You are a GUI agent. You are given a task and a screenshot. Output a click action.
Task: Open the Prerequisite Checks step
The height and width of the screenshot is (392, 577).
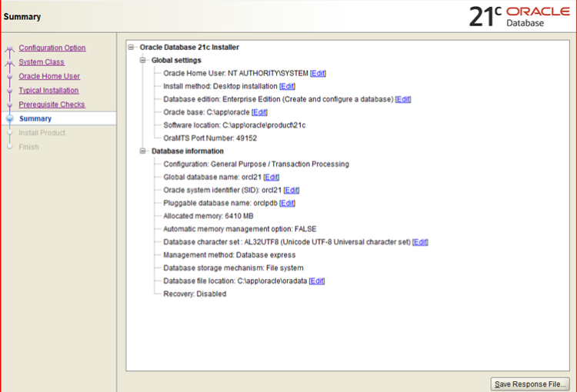[x=52, y=105]
